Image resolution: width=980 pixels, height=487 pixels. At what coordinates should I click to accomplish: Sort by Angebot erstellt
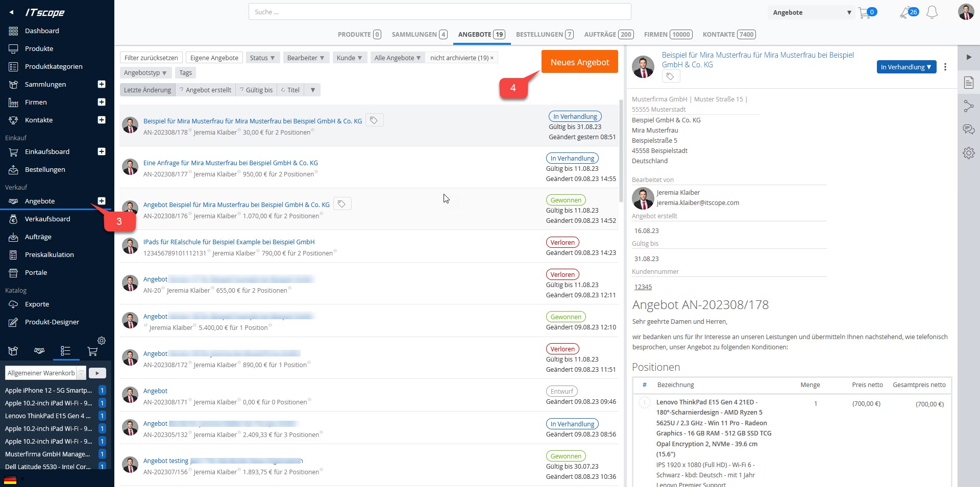click(205, 90)
